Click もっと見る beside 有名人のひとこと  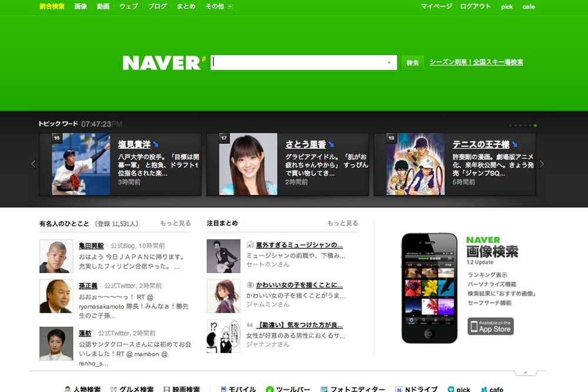pos(175,223)
